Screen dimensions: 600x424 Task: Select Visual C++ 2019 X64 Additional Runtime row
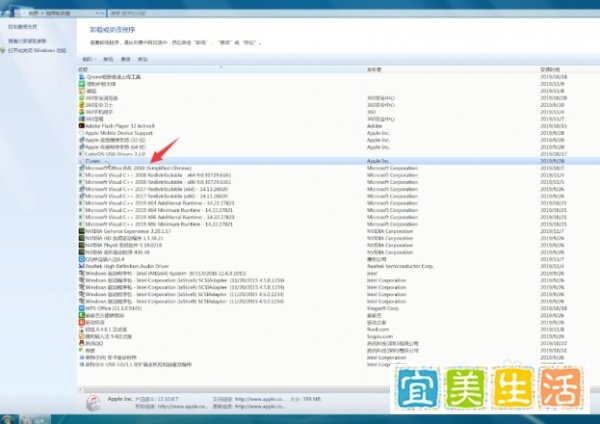338,203
